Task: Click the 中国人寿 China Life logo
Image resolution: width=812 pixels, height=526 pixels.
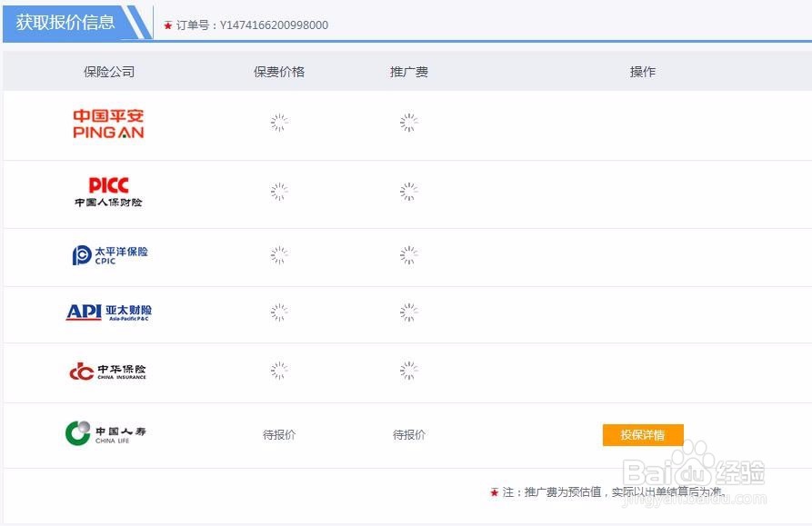Action: pyautogui.click(x=105, y=433)
